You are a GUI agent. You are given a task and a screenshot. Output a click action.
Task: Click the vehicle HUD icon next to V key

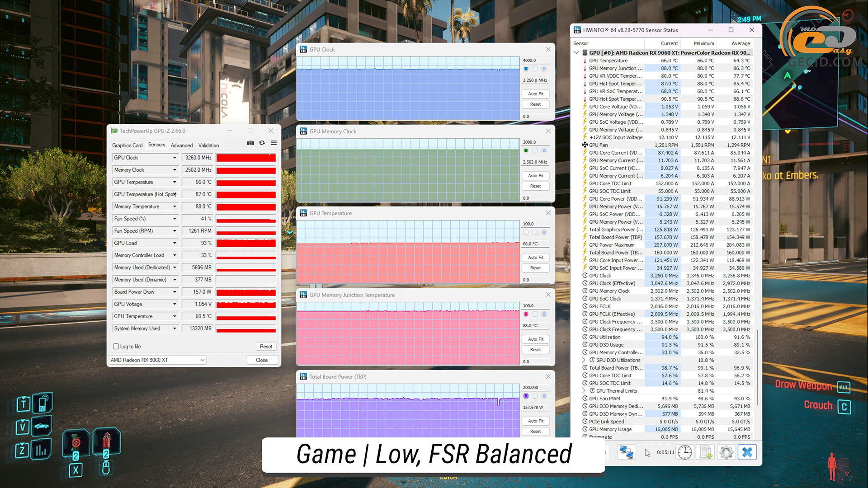pyautogui.click(x=42, y=426)
